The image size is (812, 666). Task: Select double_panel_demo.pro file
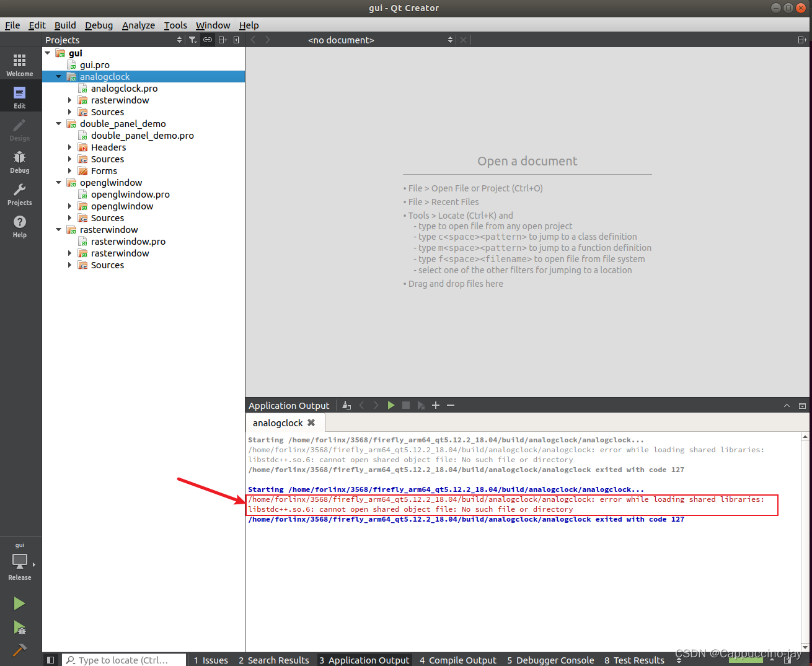tap(142, 136)
